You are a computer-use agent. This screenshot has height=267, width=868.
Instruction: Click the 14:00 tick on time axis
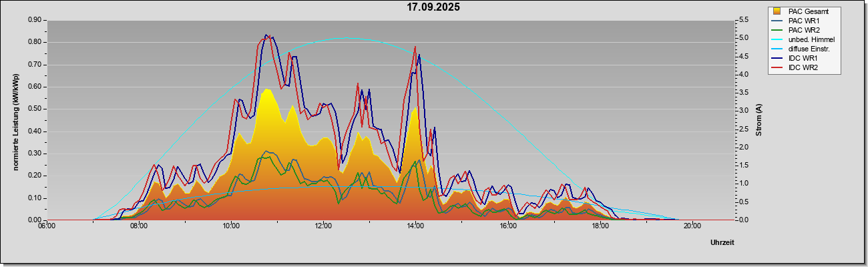(415, 226)
